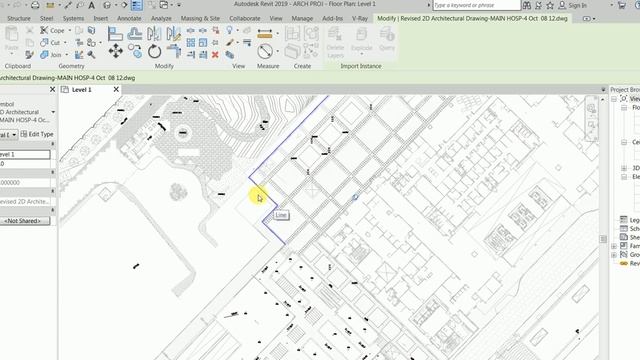Click the Measure Between Two References icon

point(265,51)
